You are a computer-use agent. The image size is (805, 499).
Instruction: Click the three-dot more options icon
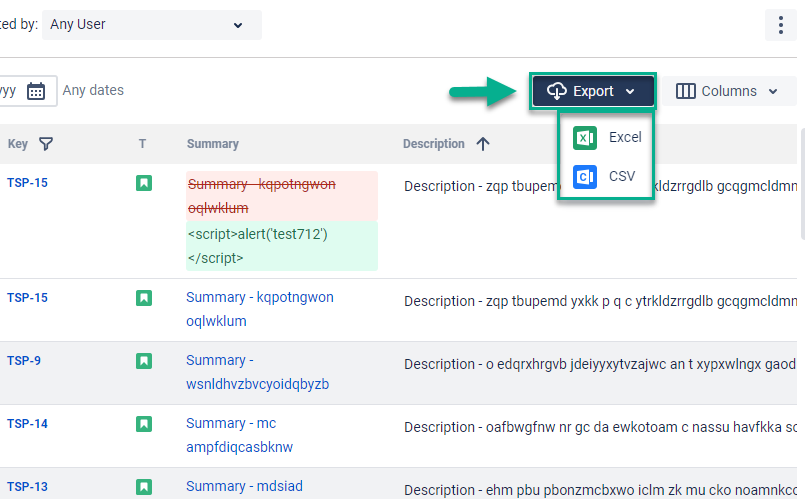pos(780,25)
